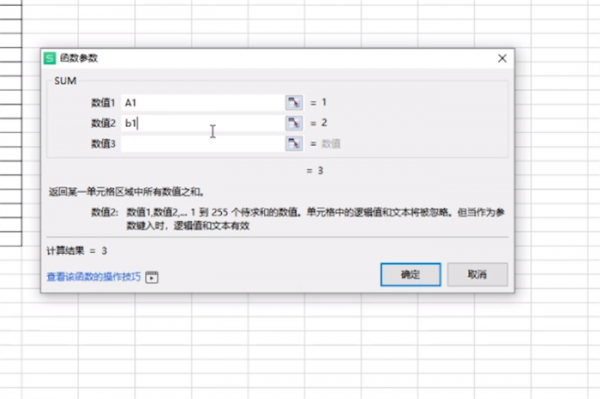The height and width of the screenshot is (399, 600).
Task: Cancel using the 取消 button
Action: [x=478, y=274]
